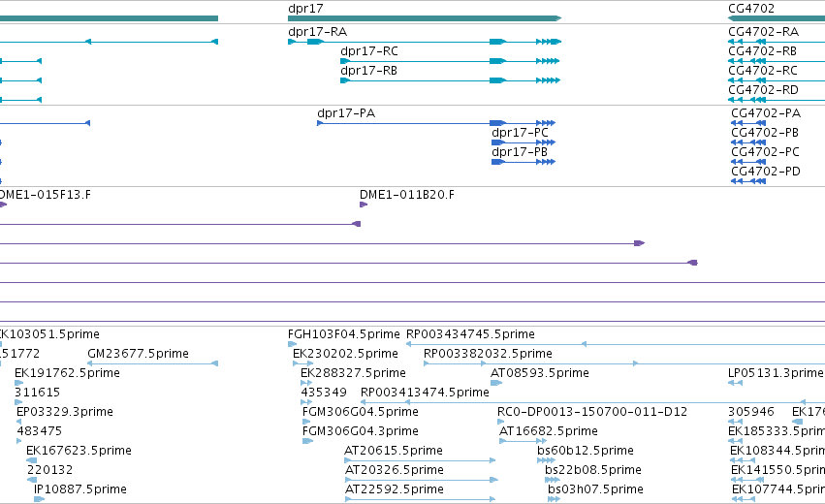Open the dpr17-RC transcript label
The height and width of the screenshot is (504, 825).
(x=369, y=51)
